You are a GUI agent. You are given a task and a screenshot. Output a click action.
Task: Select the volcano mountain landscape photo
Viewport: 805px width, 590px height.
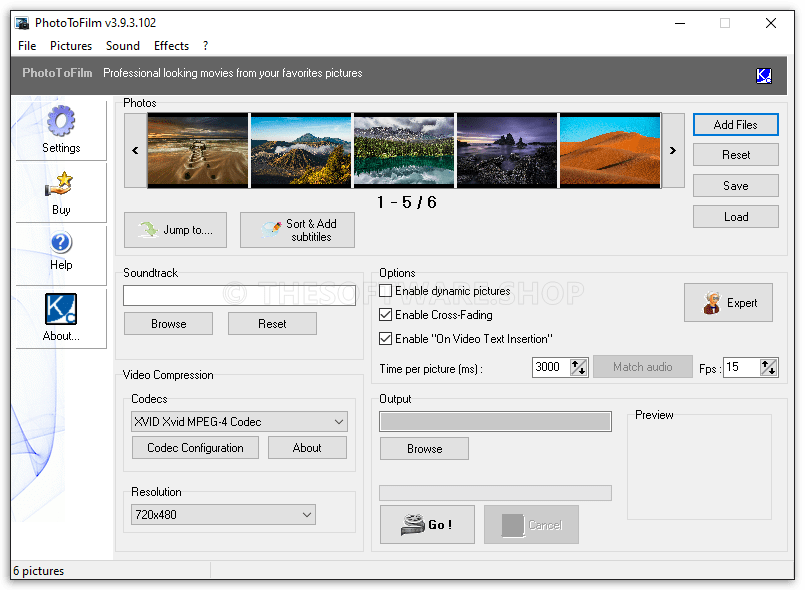click(x=301, y=150)
